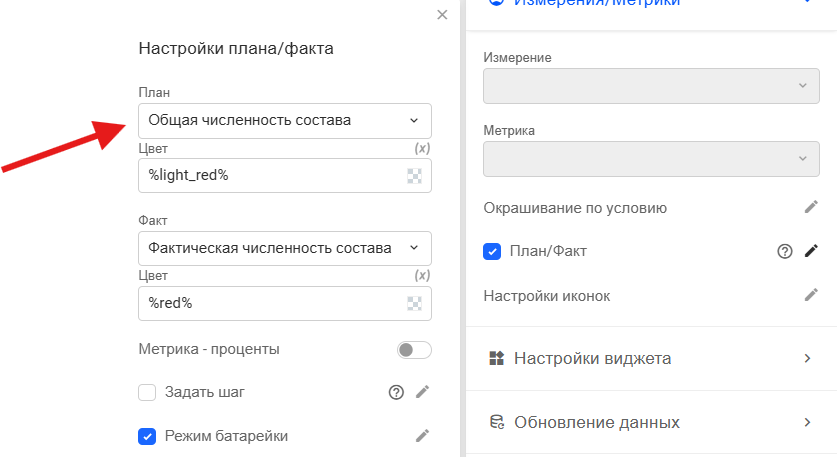
Task: Close the Настройки плана/факта panel
Action: pos(442,15)
